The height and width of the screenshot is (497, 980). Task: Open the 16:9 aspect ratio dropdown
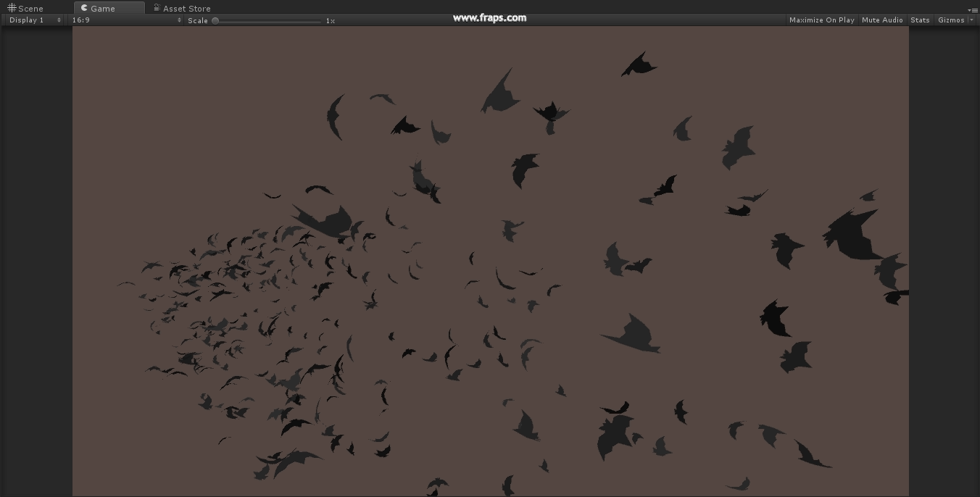pos(126,20)
